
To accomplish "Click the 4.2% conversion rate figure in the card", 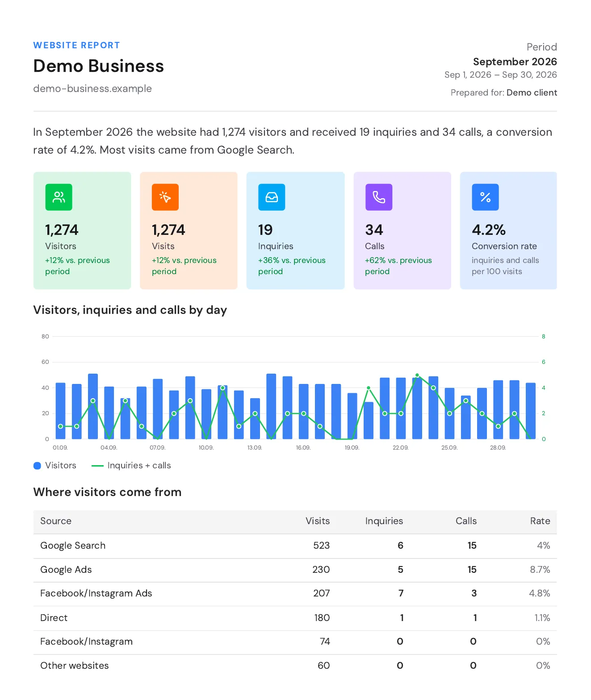I will pos(489,230).
